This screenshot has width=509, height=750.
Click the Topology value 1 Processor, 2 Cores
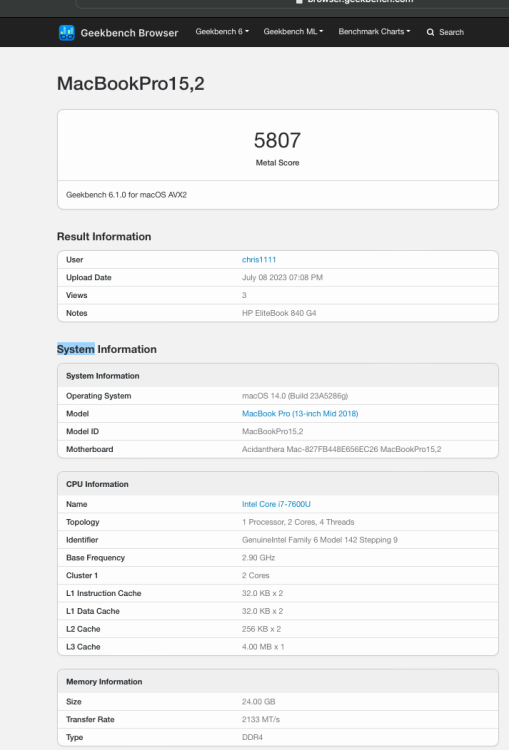[x=298, y=522]
